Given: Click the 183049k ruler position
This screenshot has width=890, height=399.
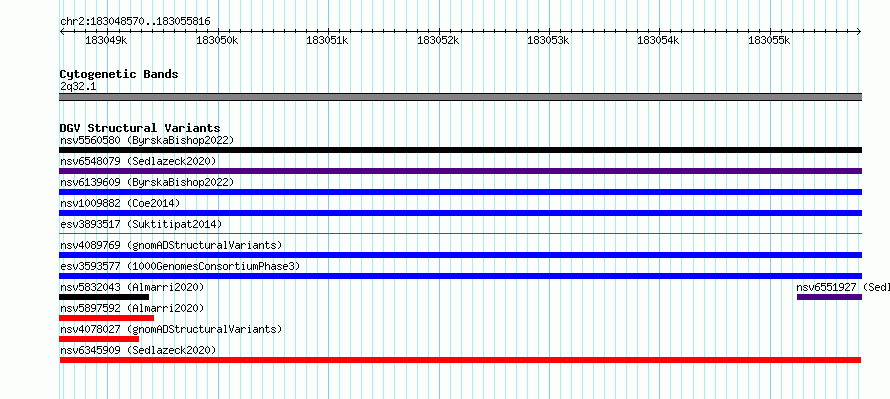Looking at the screenshot, I should point(106,41).
